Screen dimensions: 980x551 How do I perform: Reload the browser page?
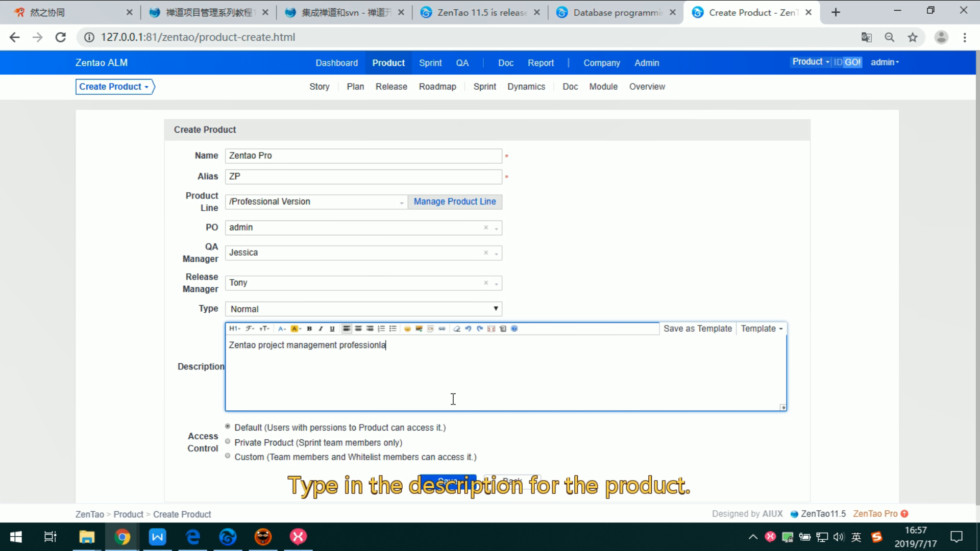pyautogui.click(x=60, y=37)
